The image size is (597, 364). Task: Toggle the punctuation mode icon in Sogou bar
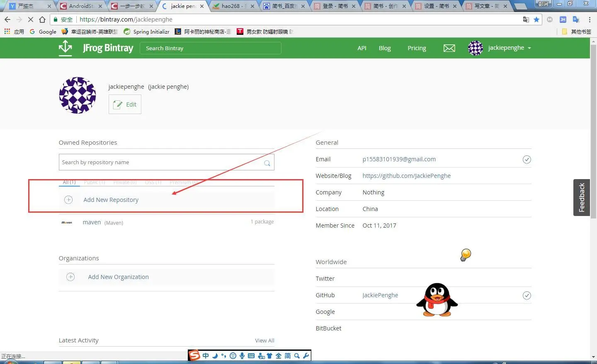coord(224,356)
